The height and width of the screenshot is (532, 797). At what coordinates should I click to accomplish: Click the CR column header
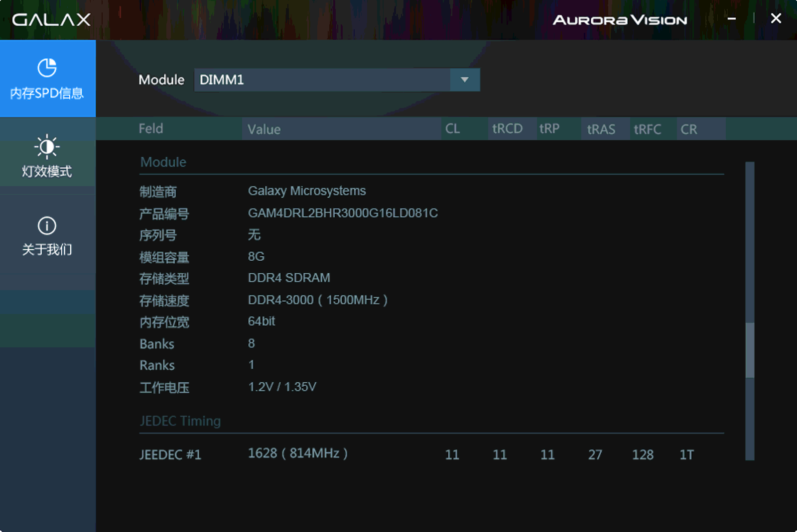point(689,129)
